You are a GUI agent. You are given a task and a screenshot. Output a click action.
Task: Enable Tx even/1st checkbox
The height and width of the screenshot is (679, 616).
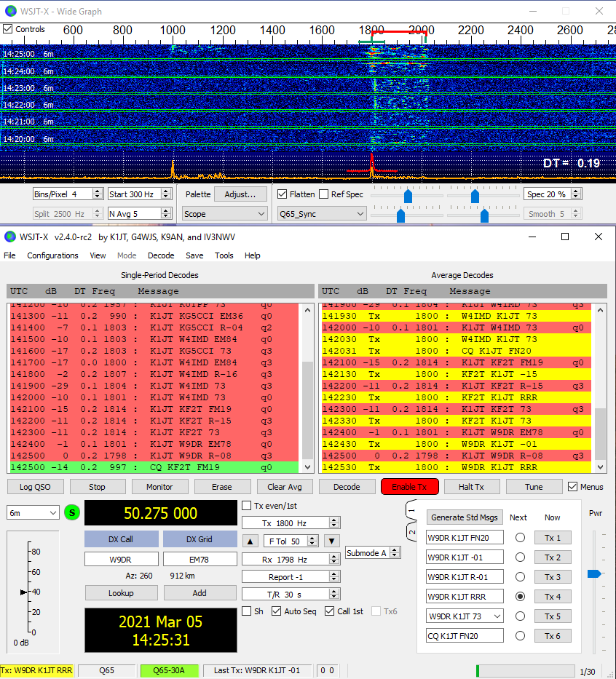pyautogui.click(x=247, y=506)
